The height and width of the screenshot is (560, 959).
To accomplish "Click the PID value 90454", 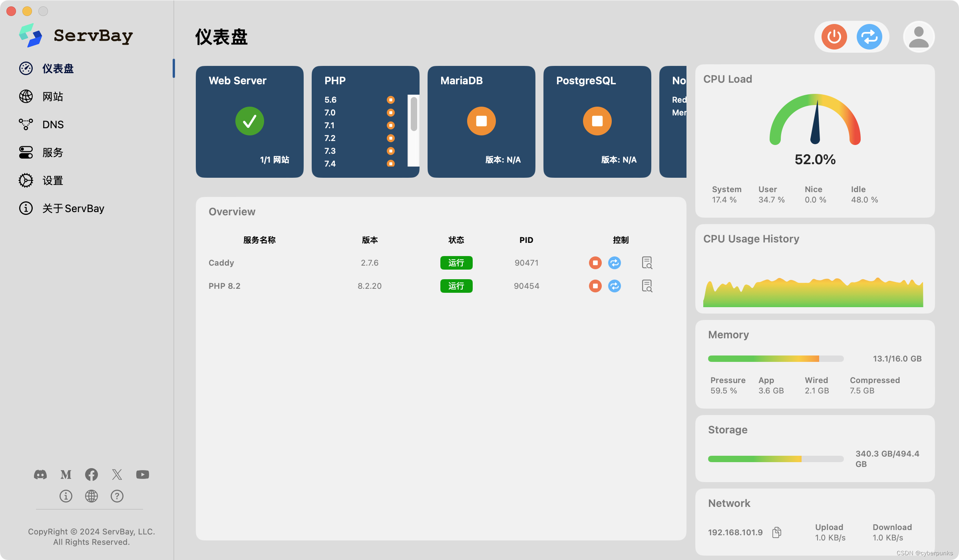I will pyautogui.click(x=527, y=286).
